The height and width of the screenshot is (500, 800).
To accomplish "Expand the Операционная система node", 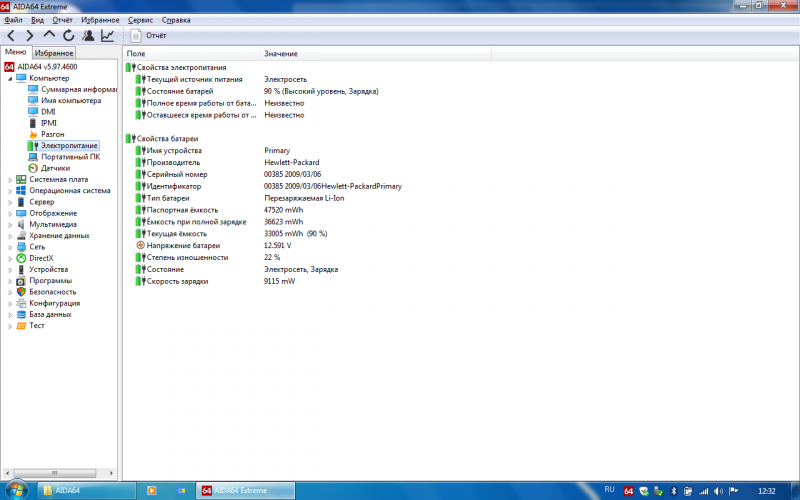I will (x=10, y=191).
